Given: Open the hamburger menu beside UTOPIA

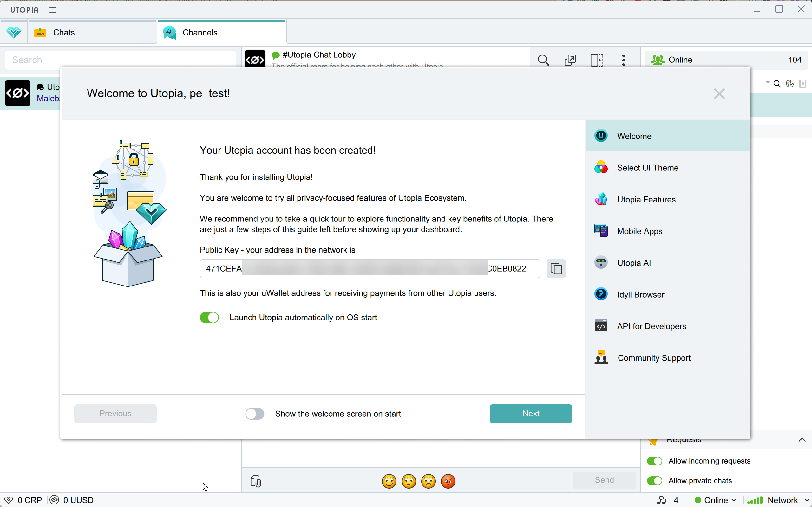Looking at the screenshot, I should click(53, 10).
